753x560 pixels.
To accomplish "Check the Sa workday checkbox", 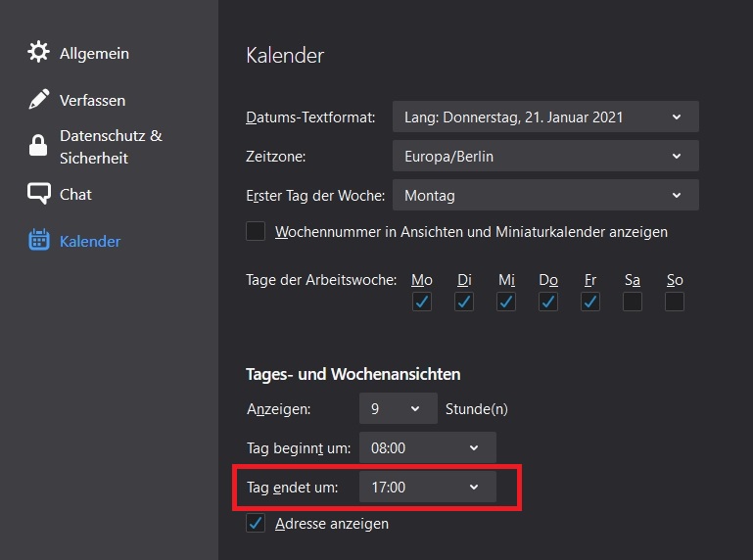I will click(x=633, y=302).
